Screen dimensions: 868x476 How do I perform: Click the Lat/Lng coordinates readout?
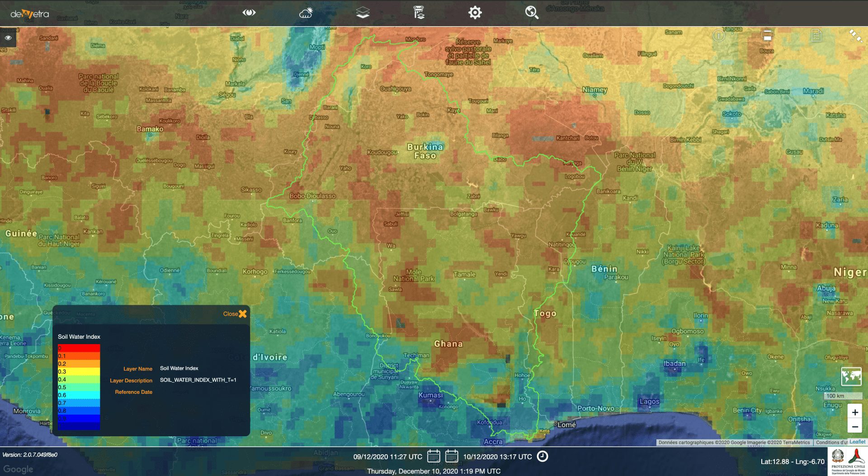point(793,462)
